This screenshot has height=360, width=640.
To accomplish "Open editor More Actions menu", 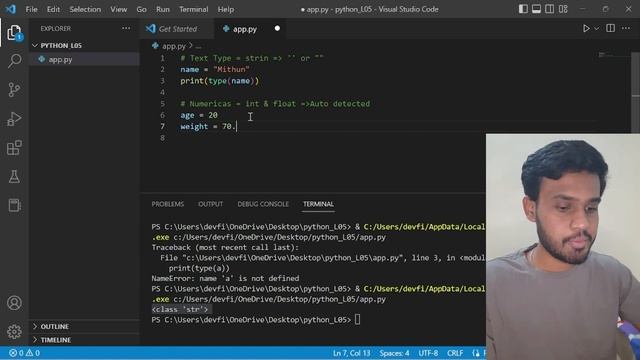I will 626,28.
